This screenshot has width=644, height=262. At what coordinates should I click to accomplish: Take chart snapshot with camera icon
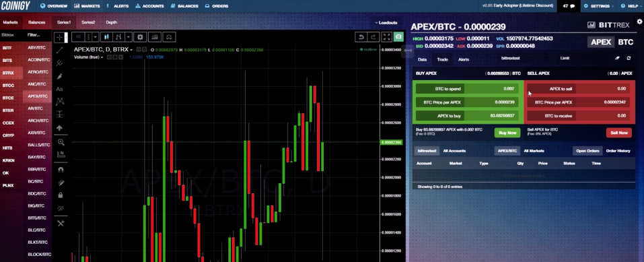[398, 37]
